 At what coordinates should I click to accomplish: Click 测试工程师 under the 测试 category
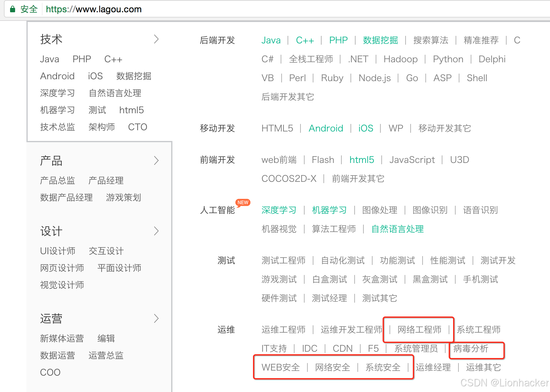pyautogui.click(x=283, y=260)
